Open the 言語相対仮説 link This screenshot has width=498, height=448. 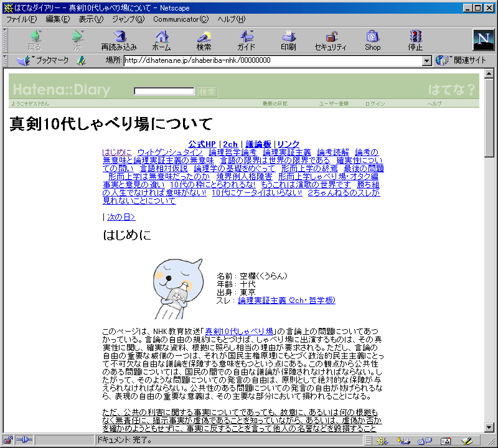click(x=164, y=169)
